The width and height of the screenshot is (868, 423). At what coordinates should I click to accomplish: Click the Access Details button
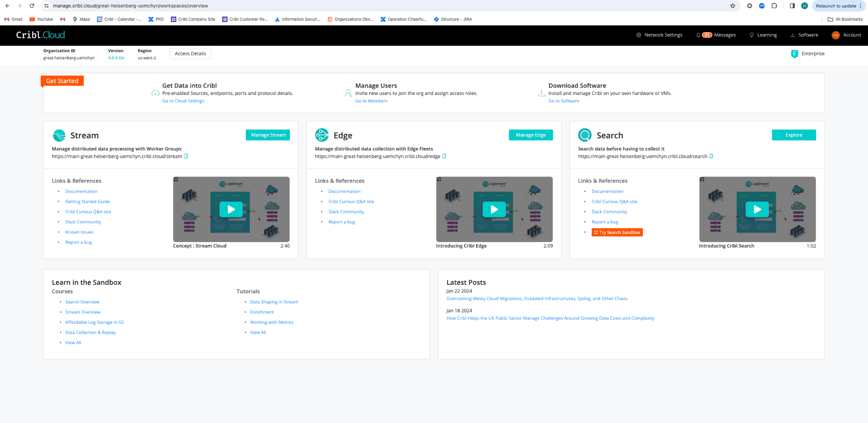point(190,54)
